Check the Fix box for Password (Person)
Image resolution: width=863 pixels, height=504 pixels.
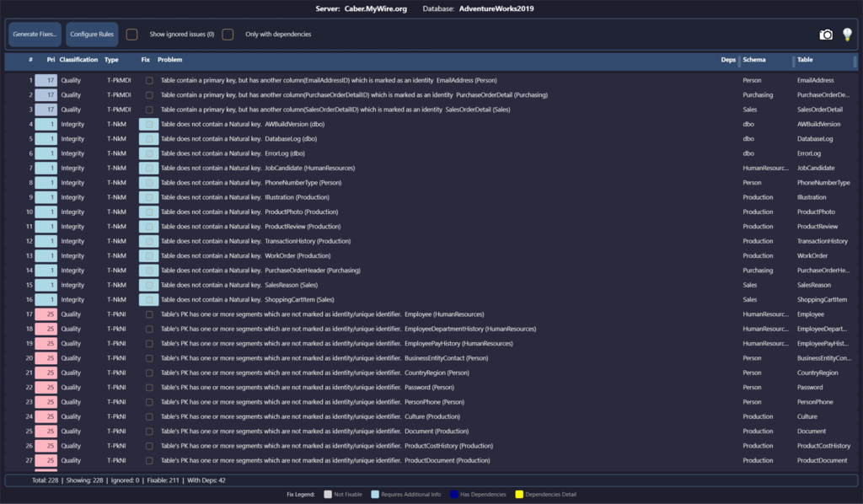[149, 388]
